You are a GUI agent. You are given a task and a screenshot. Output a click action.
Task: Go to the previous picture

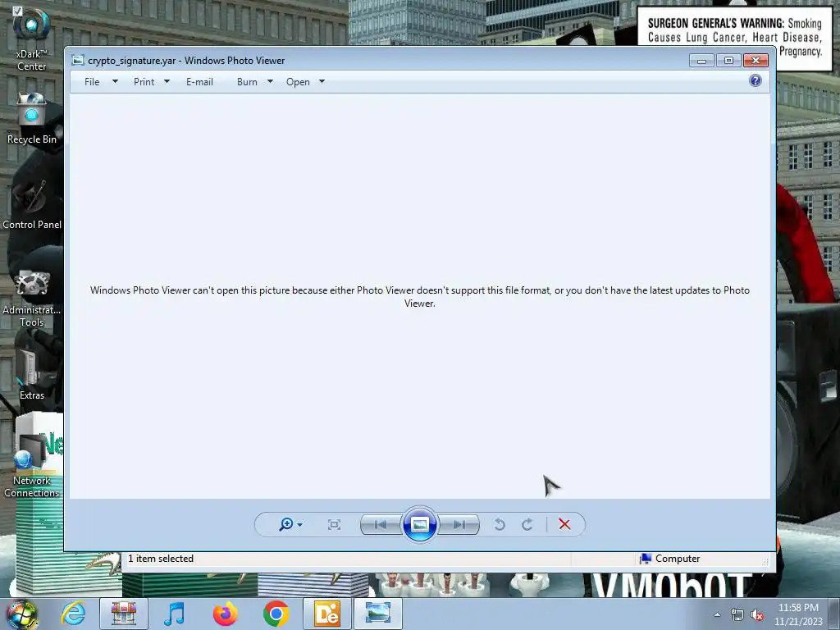click(x=381, y=524)
